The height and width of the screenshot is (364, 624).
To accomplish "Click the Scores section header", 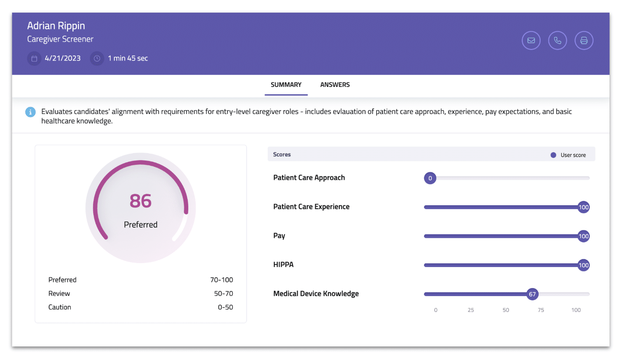I will click(x=431, y=154).
